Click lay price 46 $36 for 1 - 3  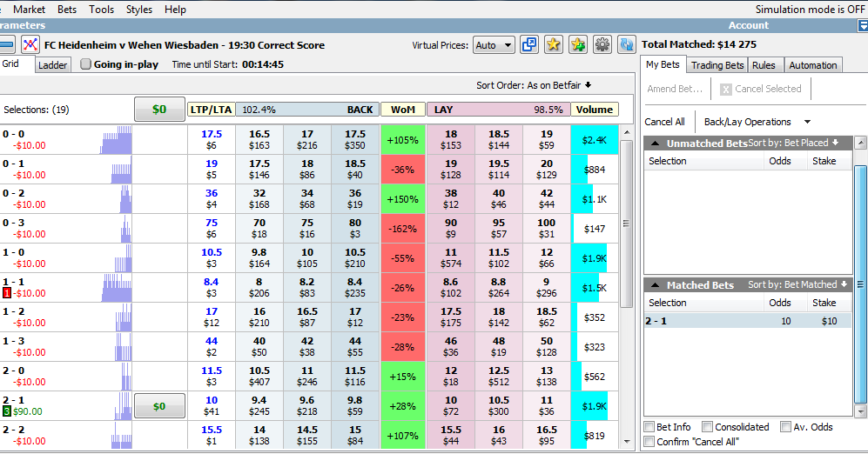point(451,347)
